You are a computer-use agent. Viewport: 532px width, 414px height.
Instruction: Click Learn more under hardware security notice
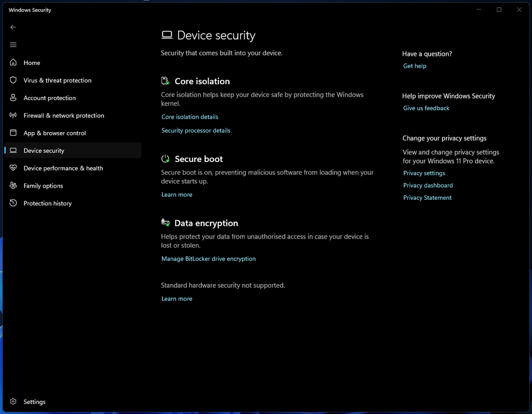tap(177, 298)
